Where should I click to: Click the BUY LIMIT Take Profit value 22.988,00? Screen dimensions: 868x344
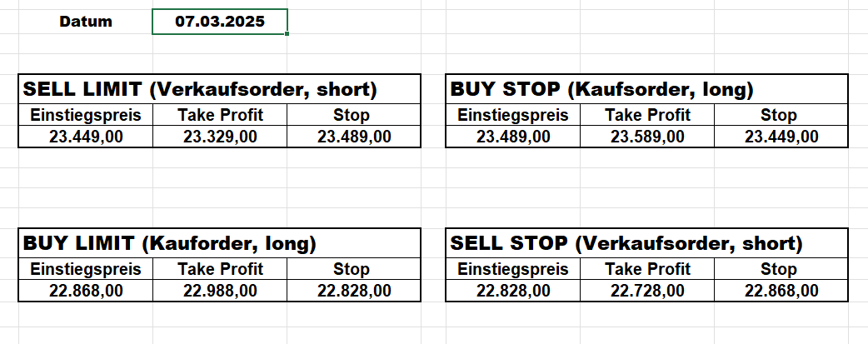click(220, 290)
